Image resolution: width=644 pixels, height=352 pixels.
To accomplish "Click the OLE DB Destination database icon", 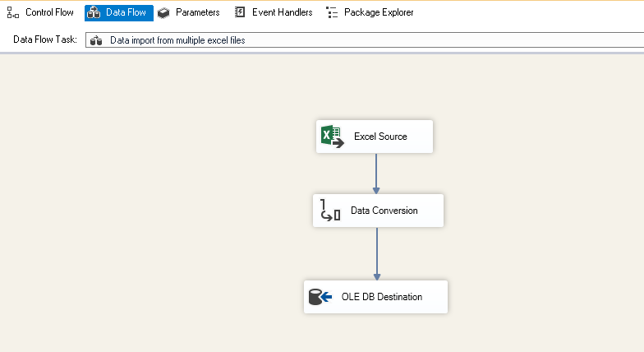I will pyautogui.click(x=320, y=297).
